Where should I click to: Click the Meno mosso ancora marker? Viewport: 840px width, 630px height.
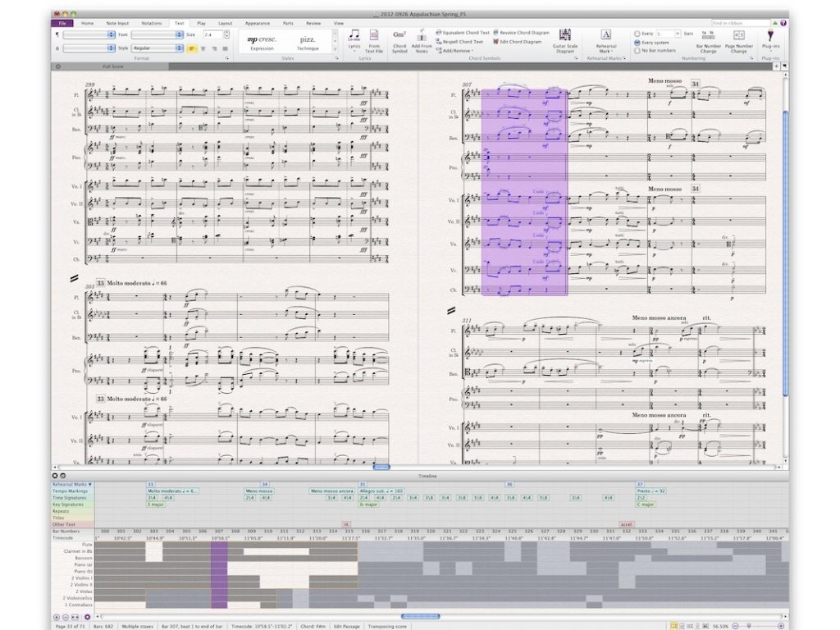[x=332, y=491]
